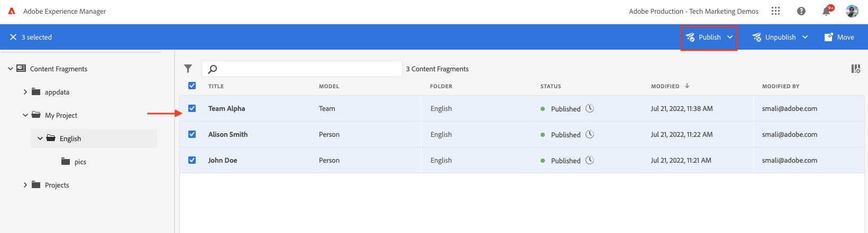Open the notifications bell
Viewport: 868px width, 233px height.
pyautogui.click(x=826, y=11)
